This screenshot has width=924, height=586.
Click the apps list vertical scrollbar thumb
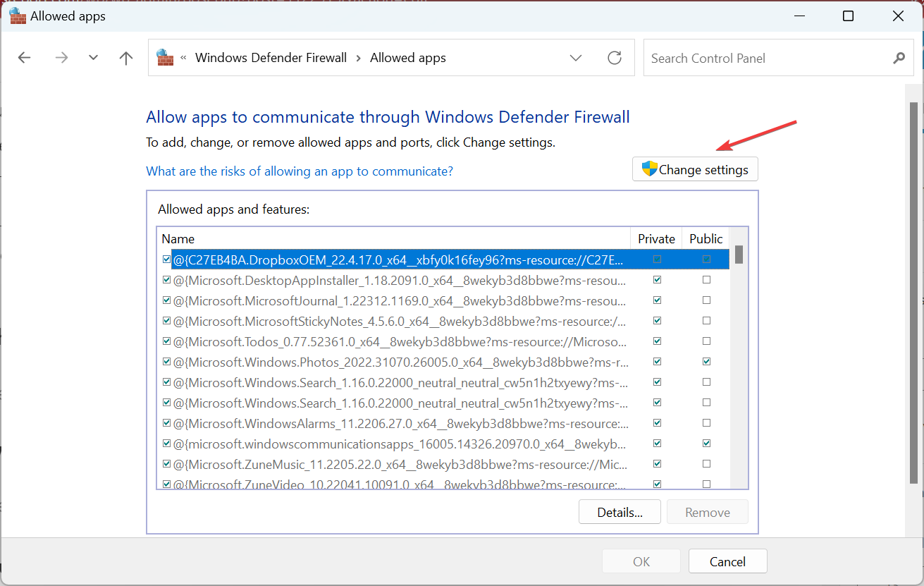click(739, 255)
